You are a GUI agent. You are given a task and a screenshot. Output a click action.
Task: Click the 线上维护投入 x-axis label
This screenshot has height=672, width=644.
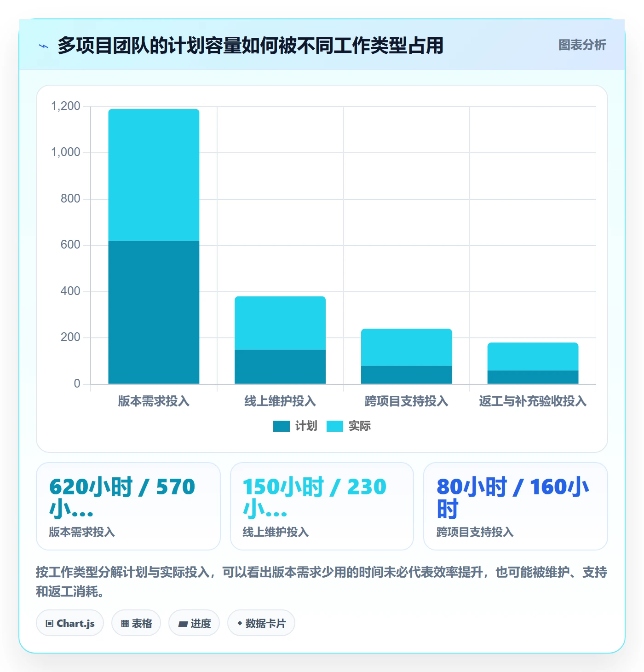pyautogui.click(x=280, y=401)
